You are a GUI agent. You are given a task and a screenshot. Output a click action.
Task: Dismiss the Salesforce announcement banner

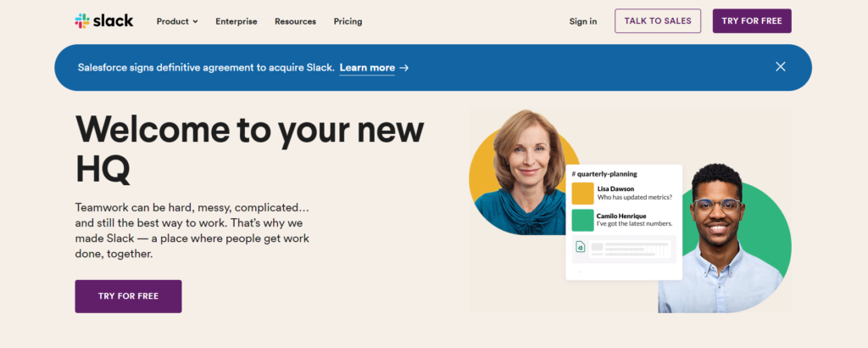(781, 66)
